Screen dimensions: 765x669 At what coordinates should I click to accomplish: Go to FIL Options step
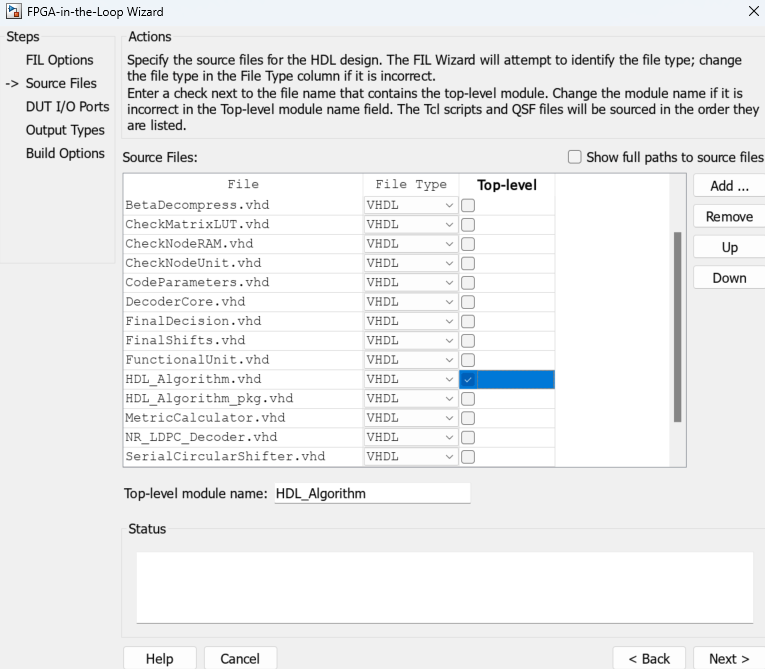pos(59,60)
